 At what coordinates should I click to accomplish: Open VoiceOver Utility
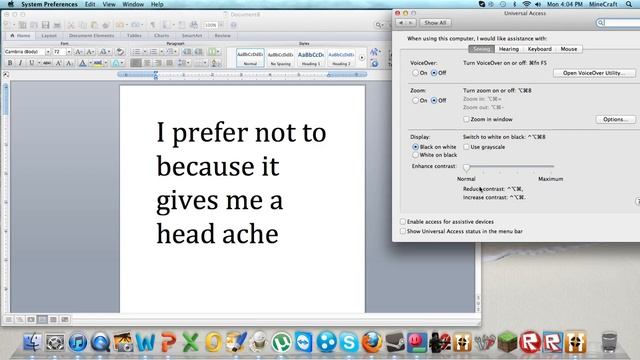594,73
